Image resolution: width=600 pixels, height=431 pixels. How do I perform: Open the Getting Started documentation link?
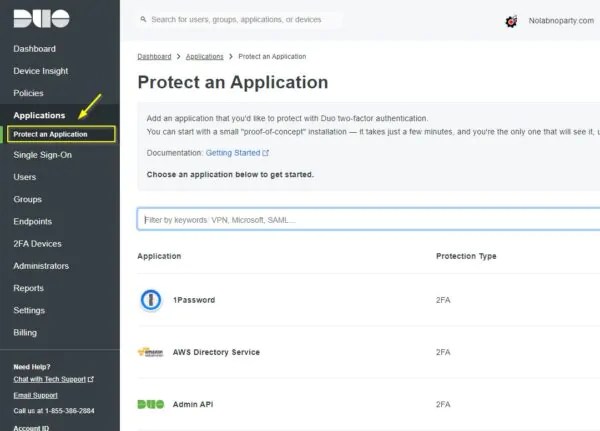(x=233, y=153)
